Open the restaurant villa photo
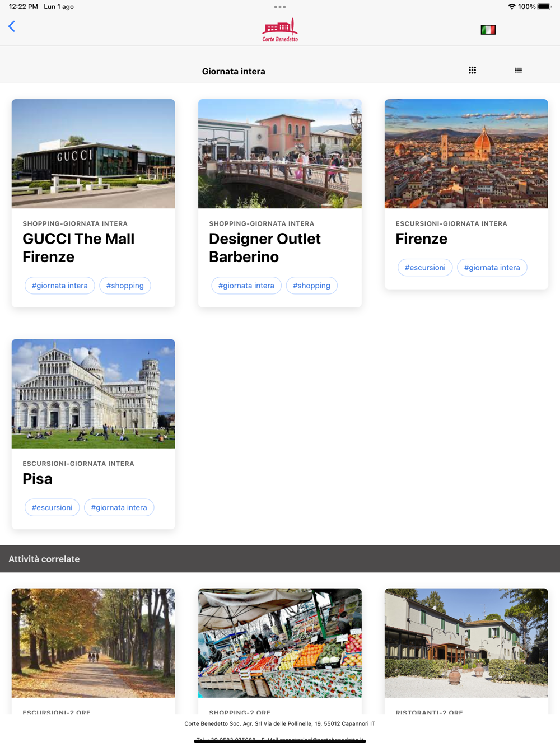The image size is (560, 747). coord(466,643)
